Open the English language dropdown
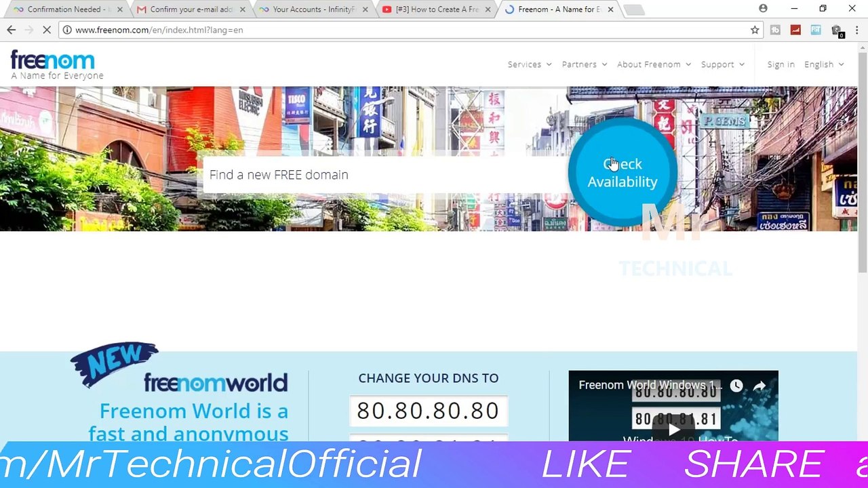 coord(824,64)
